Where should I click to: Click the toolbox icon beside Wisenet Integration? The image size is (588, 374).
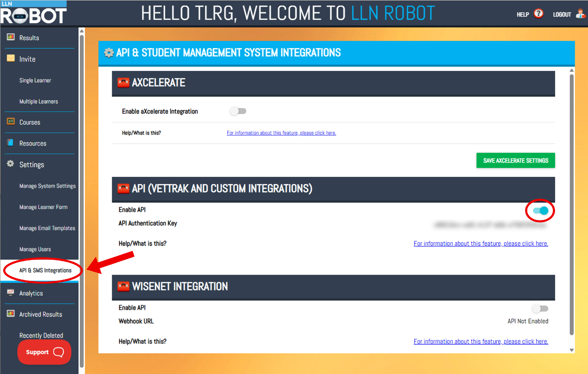point(123,287)
